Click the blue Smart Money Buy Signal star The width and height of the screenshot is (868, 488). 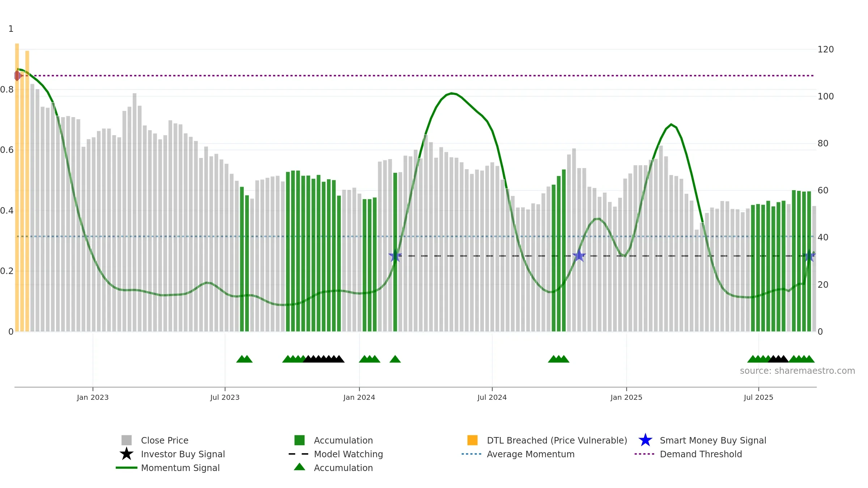(645, 440)
